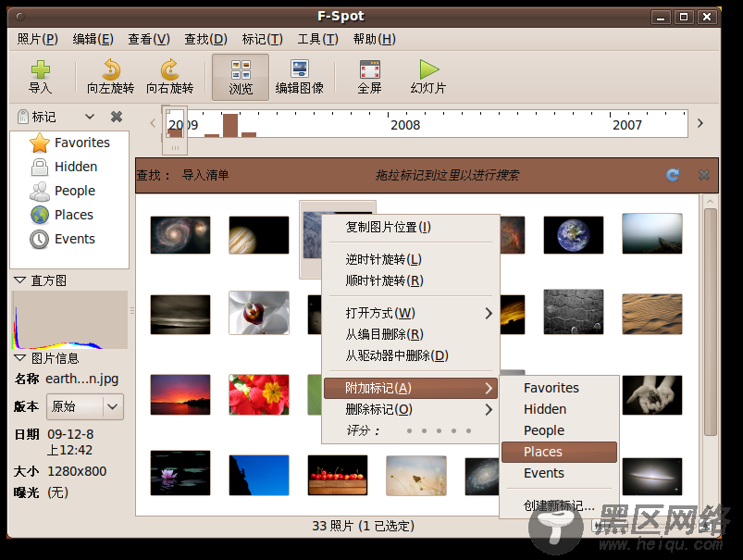Select the Hidden lock tag in sidebar
743x560 pixels.
(x=64, y=167)
